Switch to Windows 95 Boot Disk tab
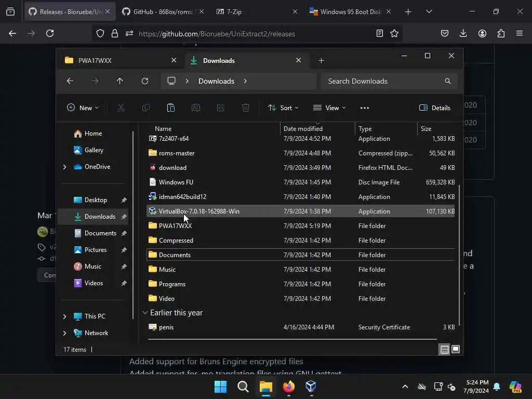Image resolution: width=532 pixels, height=399 pixels. click(351, 11)
